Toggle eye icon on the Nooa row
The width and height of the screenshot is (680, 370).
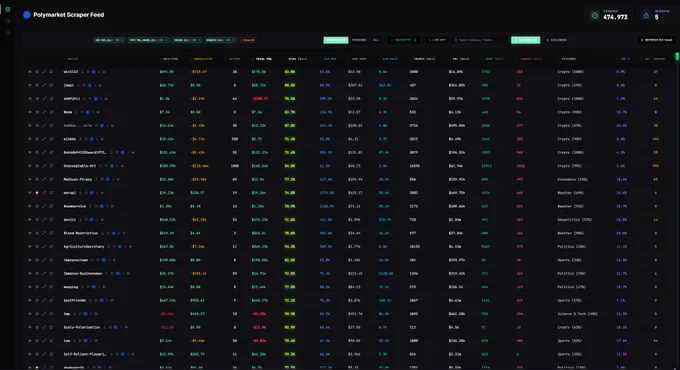pyautogui.click(x=29, y=112)
